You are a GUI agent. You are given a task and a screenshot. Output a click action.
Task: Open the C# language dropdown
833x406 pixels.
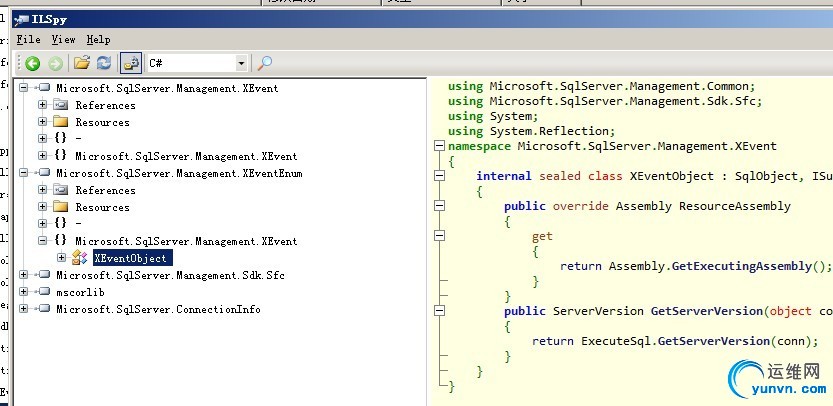[x=241, y=63]
